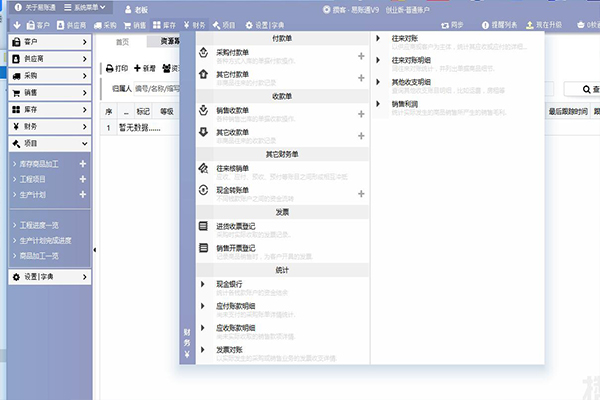Click the 同步 sync button

tap(452, 25)
